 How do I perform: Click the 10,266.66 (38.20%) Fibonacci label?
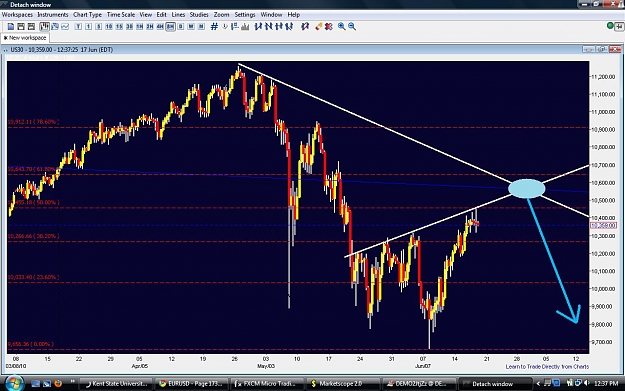pyautogui.click(x=33, y=236)
